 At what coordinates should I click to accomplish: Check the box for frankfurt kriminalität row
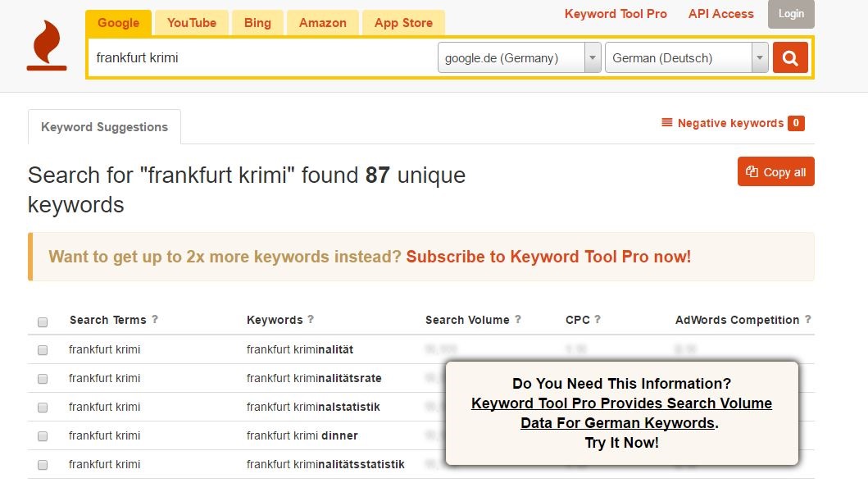click(x=43, y=350)
